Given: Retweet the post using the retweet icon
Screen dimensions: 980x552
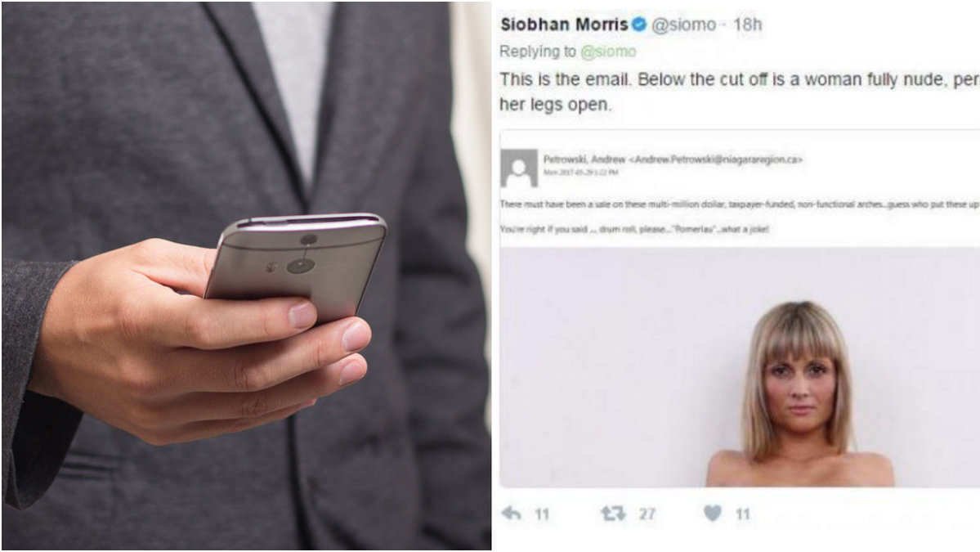Looking at the screenshot, I should coord(612,514).
